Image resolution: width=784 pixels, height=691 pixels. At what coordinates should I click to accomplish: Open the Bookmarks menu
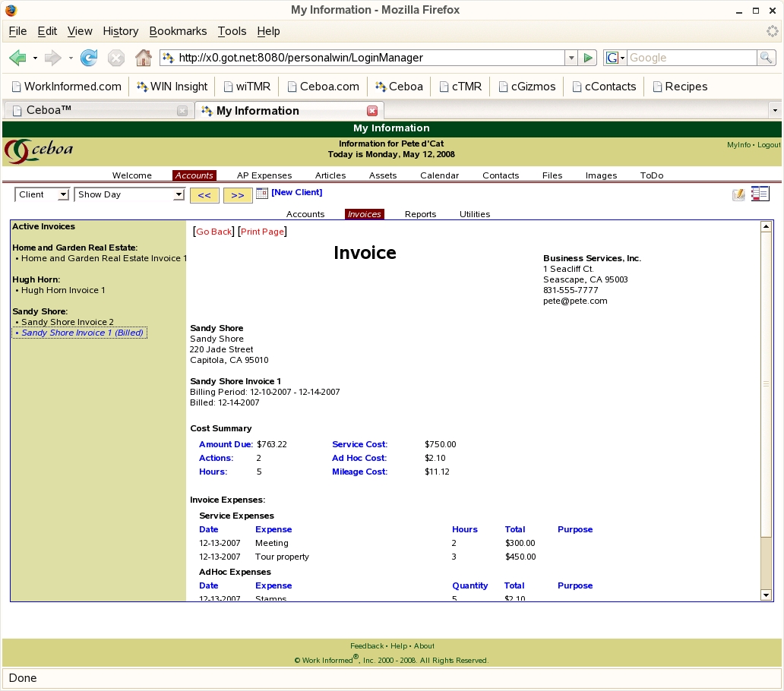[x=178, y=31]
